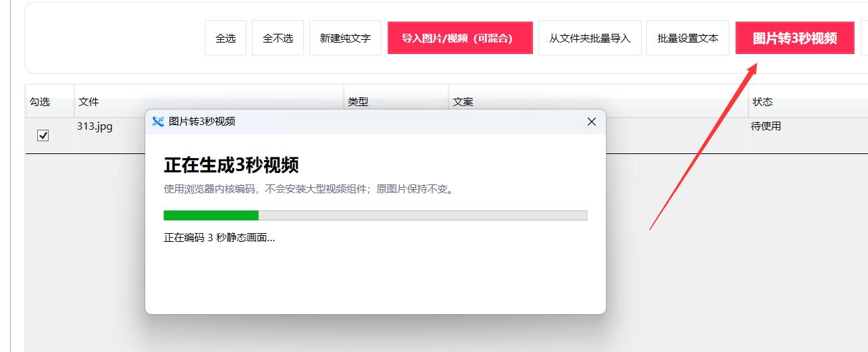Click the 全选 button
The width and height of the screenshot is (868, 352).
[226, 38]
